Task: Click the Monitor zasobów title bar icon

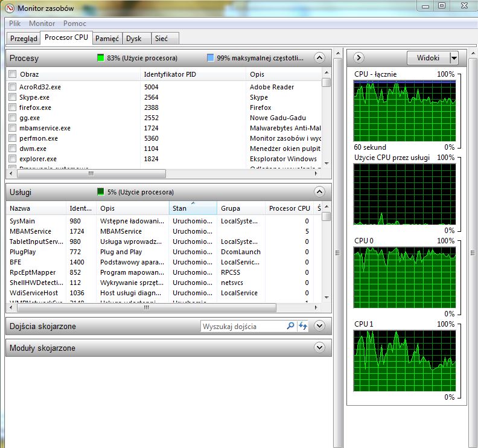Action: 10,8
